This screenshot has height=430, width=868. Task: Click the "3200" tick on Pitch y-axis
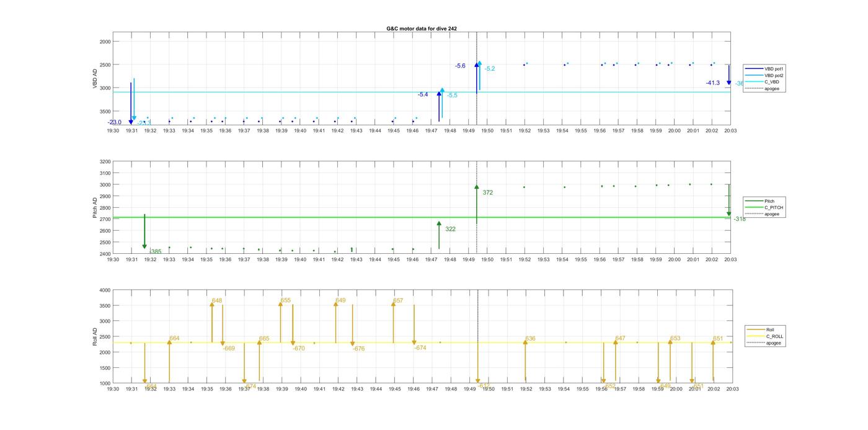point(105,161)
